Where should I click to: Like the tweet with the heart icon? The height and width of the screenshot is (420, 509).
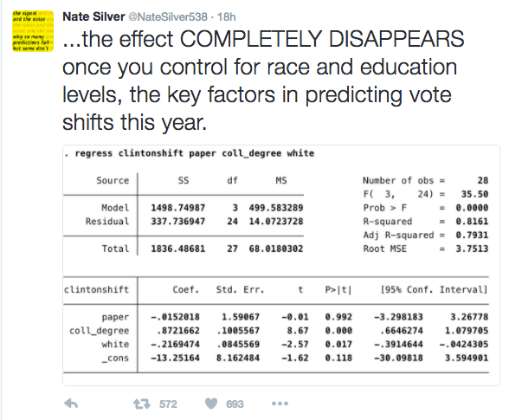pos(211,404)
